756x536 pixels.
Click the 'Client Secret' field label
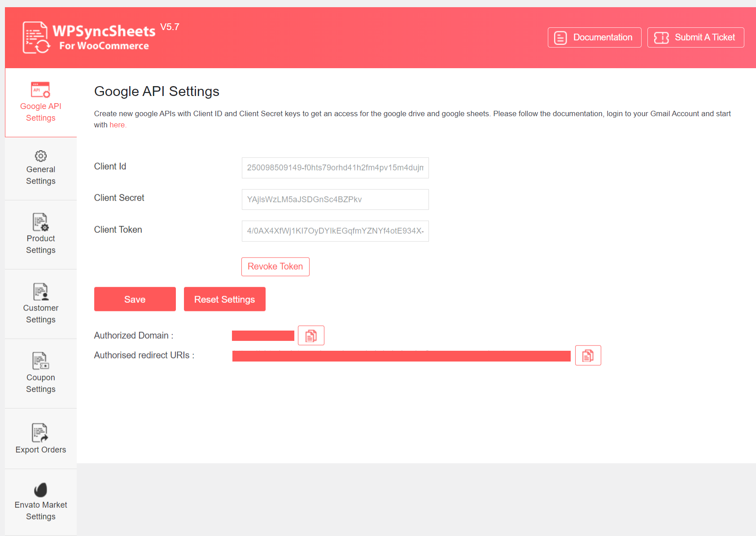pyautogui.click(x=119, y=198)
